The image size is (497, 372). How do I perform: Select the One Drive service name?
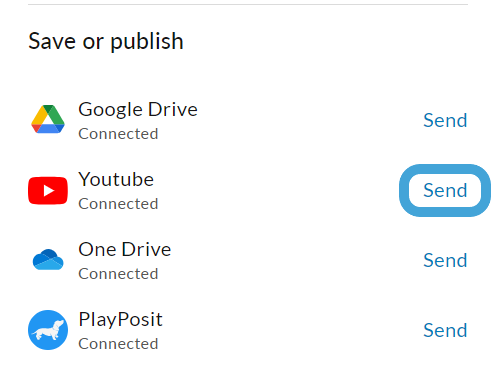pos(125,249)
